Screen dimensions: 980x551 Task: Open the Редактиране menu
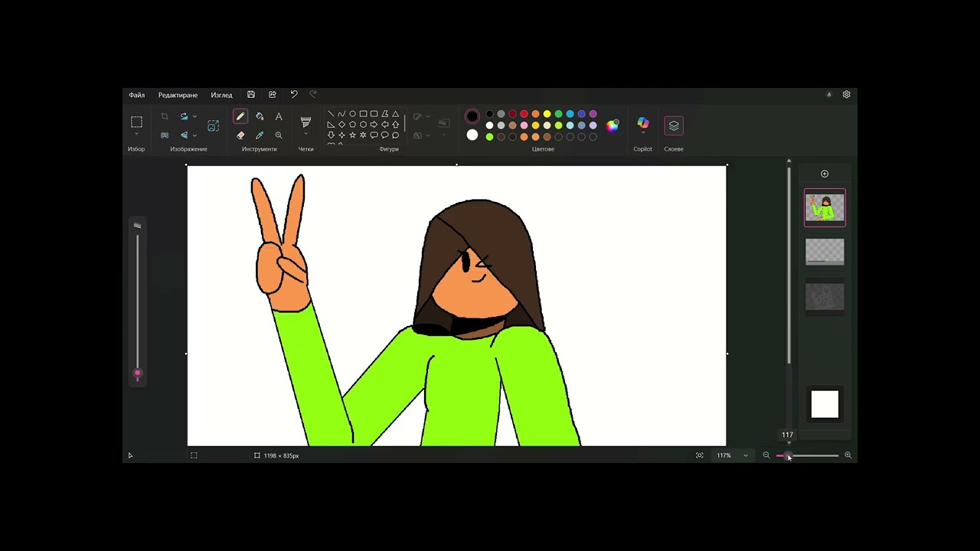click(178, 95)
